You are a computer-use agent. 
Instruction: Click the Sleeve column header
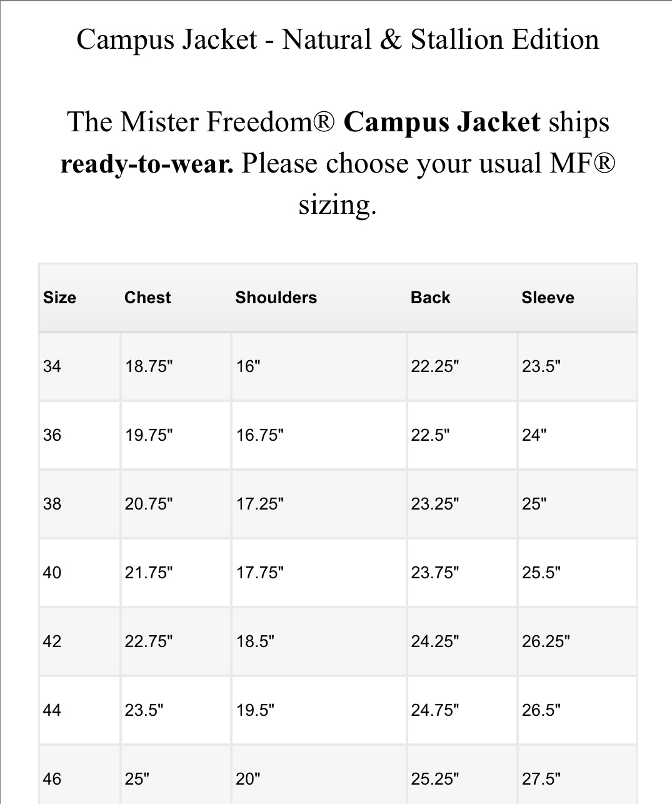click(548, 298)
